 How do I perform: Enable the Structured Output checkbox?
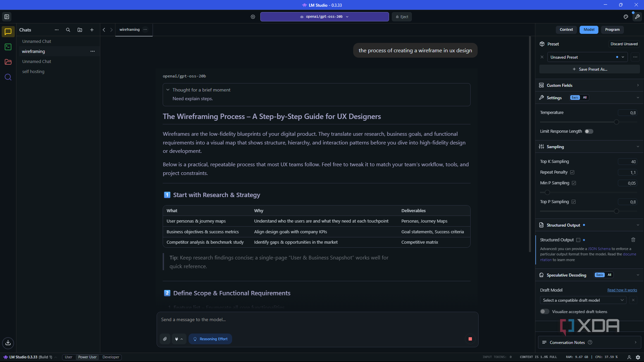tap(578, 240)
